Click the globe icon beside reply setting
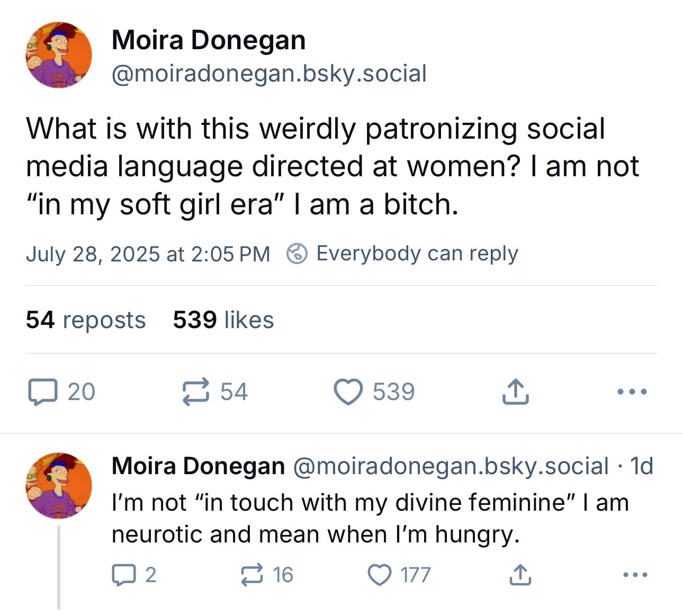 pyautogui.click(x=297, y=254)
